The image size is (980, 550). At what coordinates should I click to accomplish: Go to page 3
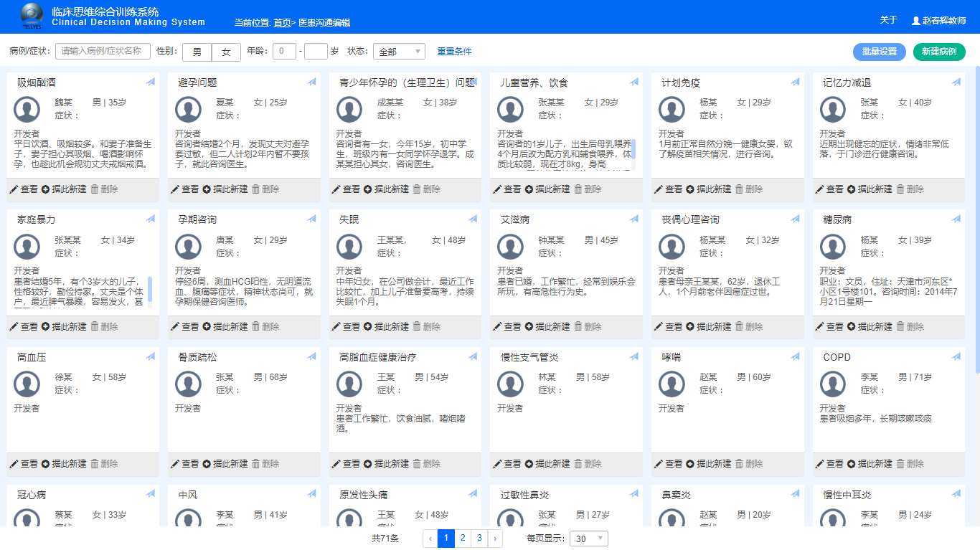tap(480, 538)
